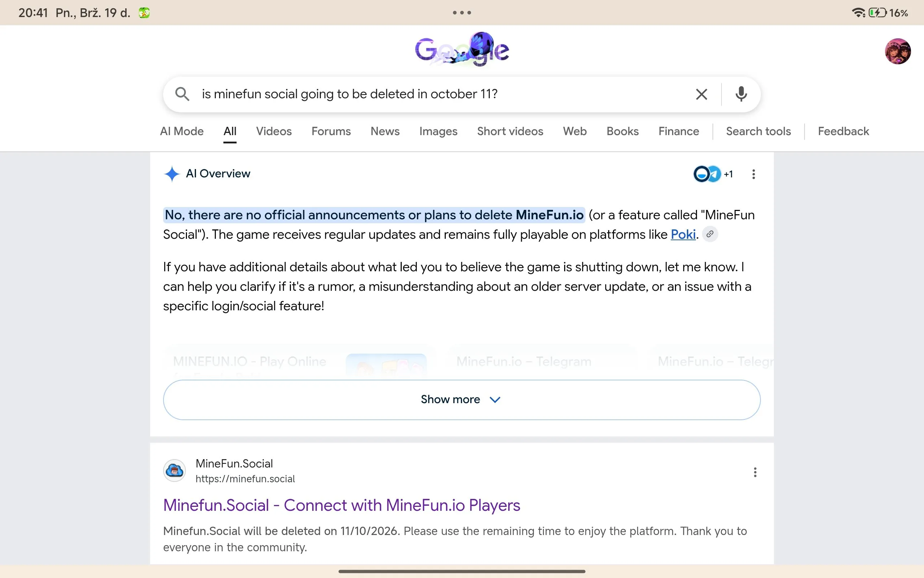Screen dimensions: 924x578
Task: Open the Books tab
Action: (622, 131)
